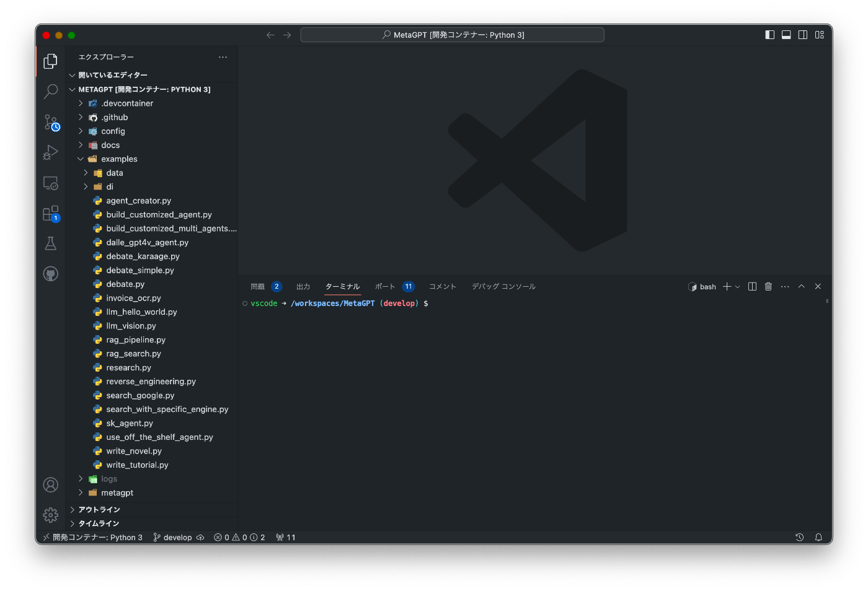Image resolution: width=868 pixels, height=591 pixels.
Task: Click errors and warnings status item
Action: [239, 537]
